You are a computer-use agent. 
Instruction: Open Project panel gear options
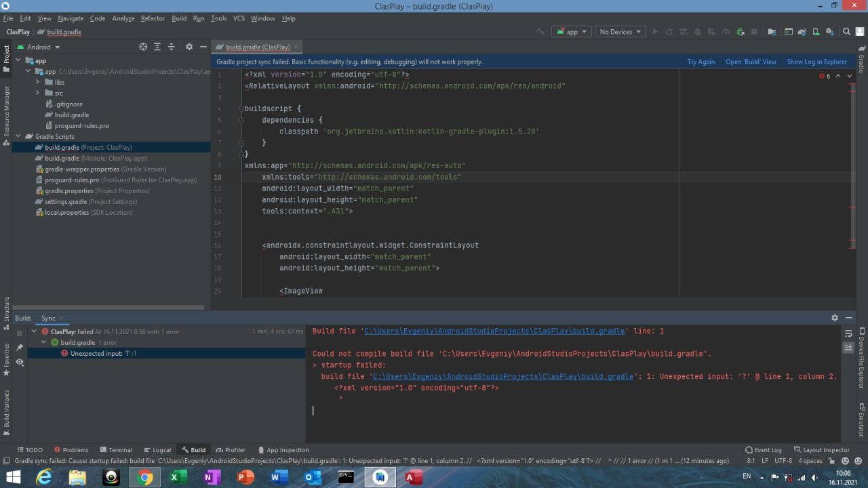(189, 47)
